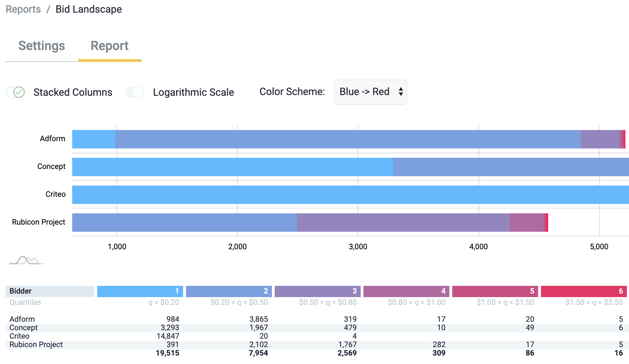This screenshot has height=364, width=629.
Task: Enable the Logarithmic Scale switch
Action: [x=135, y=92]
